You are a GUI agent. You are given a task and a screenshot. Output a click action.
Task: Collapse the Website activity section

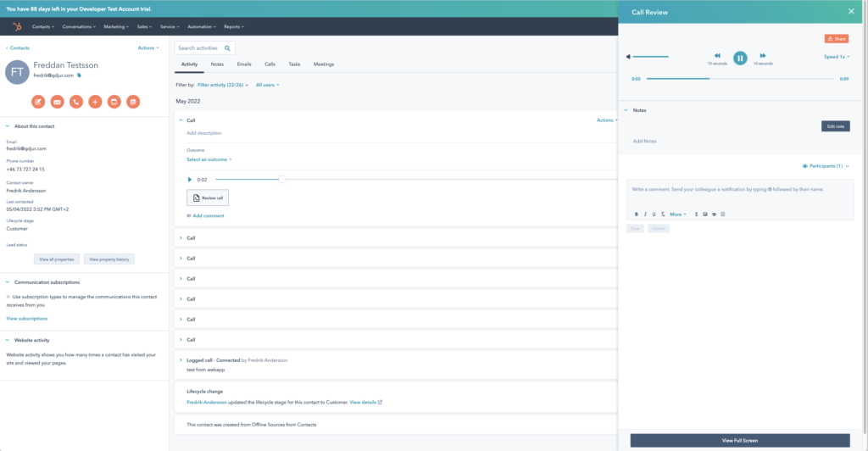coord(7,340)
